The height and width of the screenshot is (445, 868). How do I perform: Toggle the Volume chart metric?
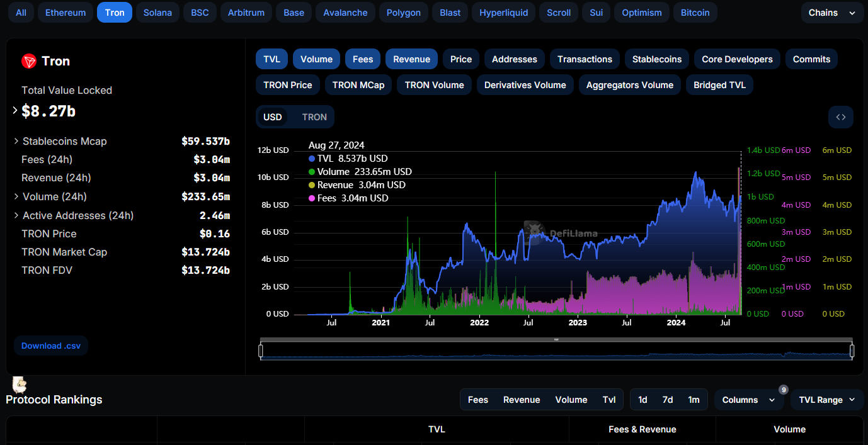(316, 59)
